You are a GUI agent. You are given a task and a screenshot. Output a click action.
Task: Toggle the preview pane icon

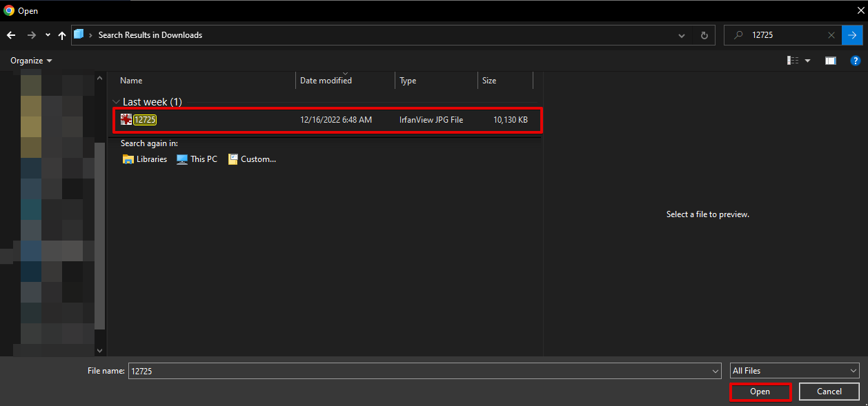pyautogui.click(x=831, y=61)
